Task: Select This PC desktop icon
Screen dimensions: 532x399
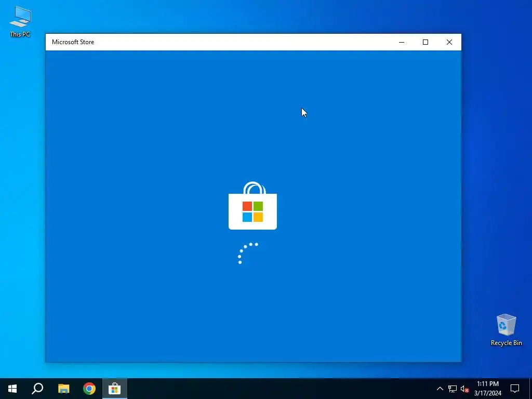Action: [x=20, y=21]
